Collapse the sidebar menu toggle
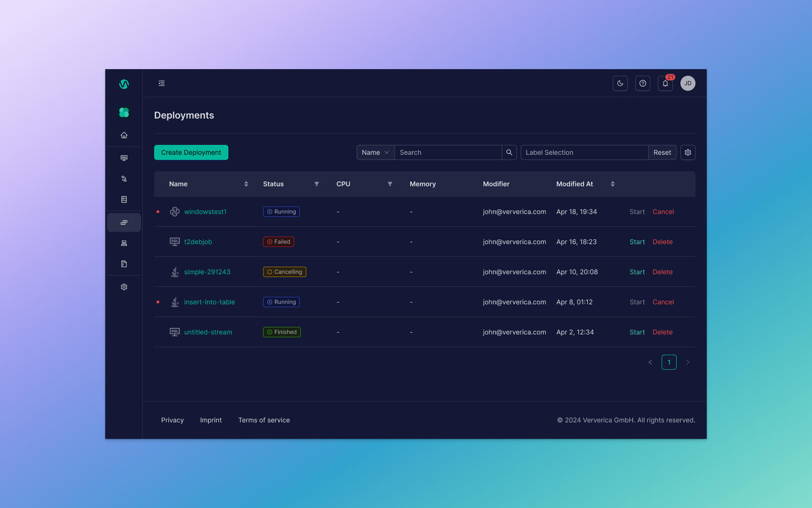The height and width of the screenshot is (508, 812). coord(161,83)
